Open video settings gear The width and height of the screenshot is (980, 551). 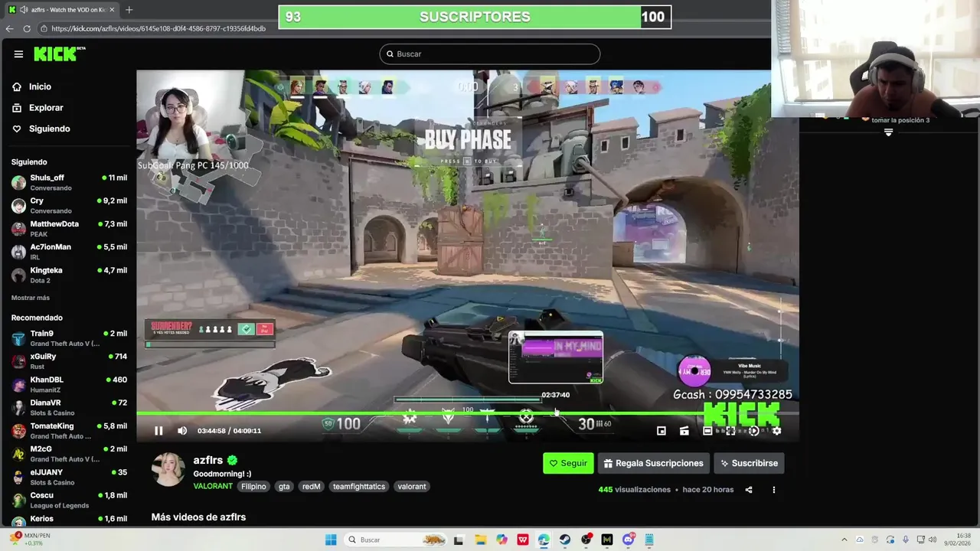tap(776, 431)
